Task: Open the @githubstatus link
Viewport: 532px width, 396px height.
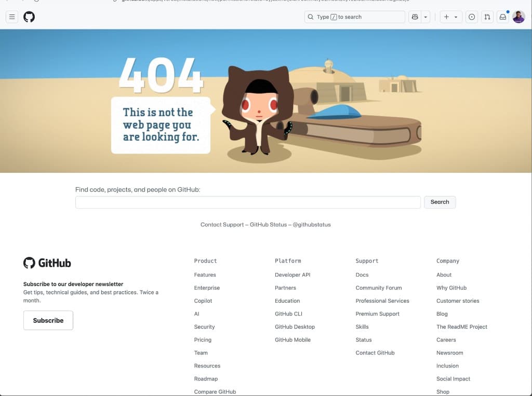Action: pos(312,224)
